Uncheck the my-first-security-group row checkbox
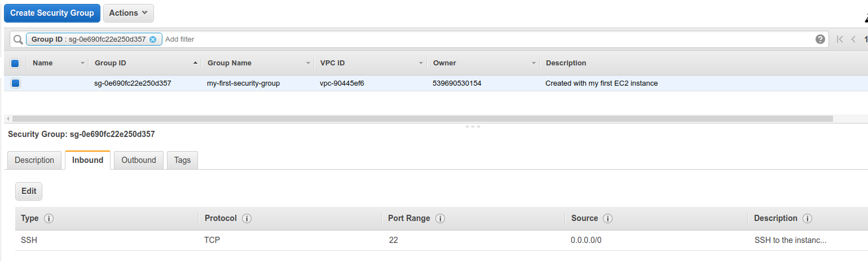 (x=15, y=83)
